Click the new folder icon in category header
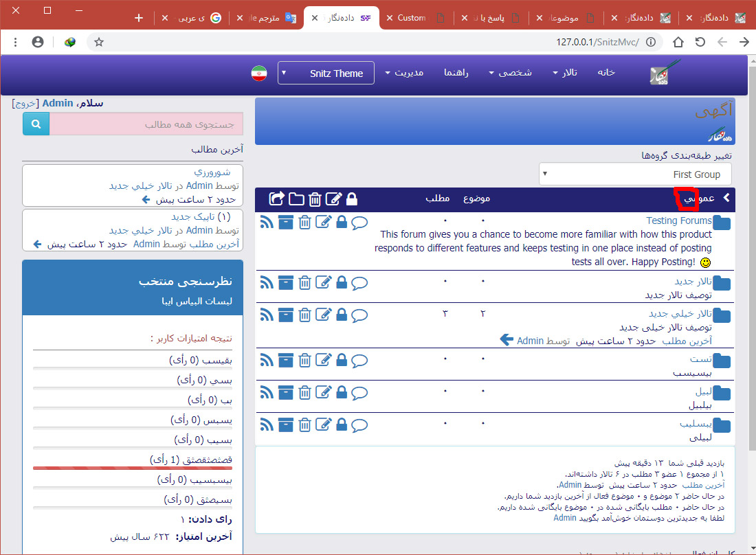The image size is (756, 555). pyautogui.click(x=296, y=199)
